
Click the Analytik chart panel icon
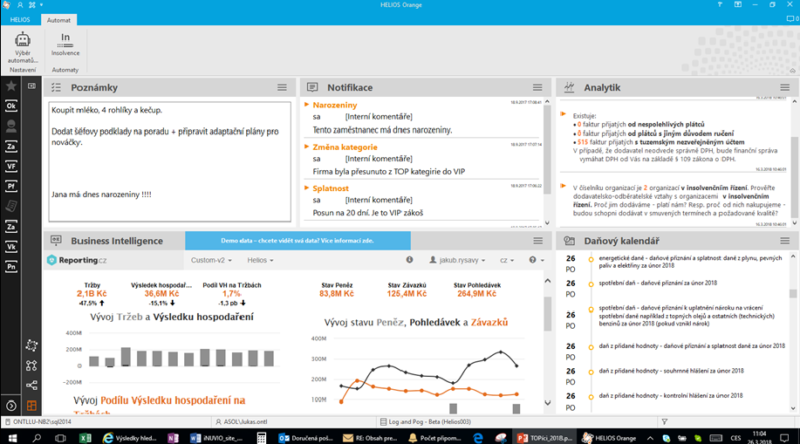tap(569, 87)
